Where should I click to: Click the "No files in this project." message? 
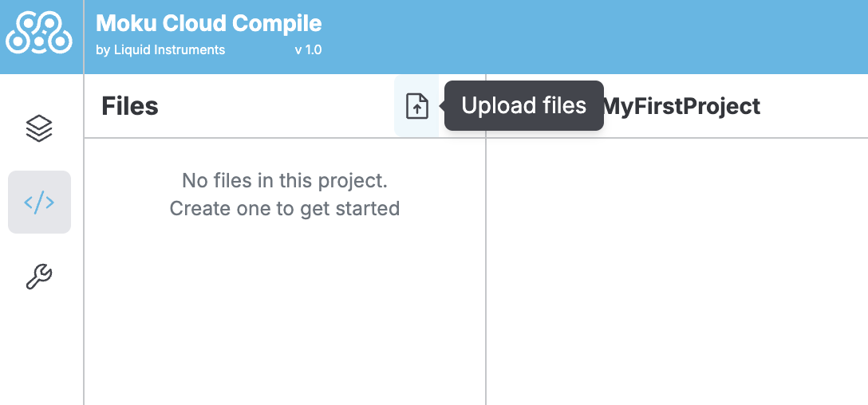pyautogui.click(x=285, y=181)
